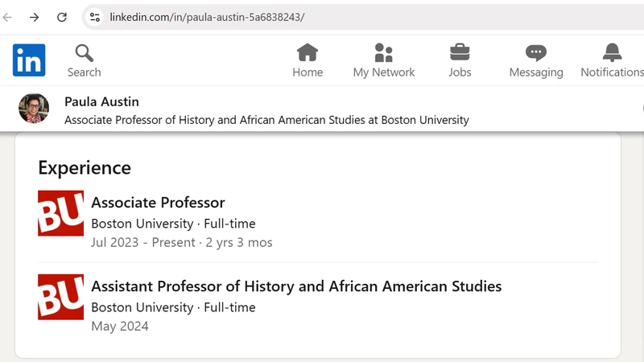644x362 pixels.
Task: Open LinkedIn Search magnifier
Action: point(85,53)
